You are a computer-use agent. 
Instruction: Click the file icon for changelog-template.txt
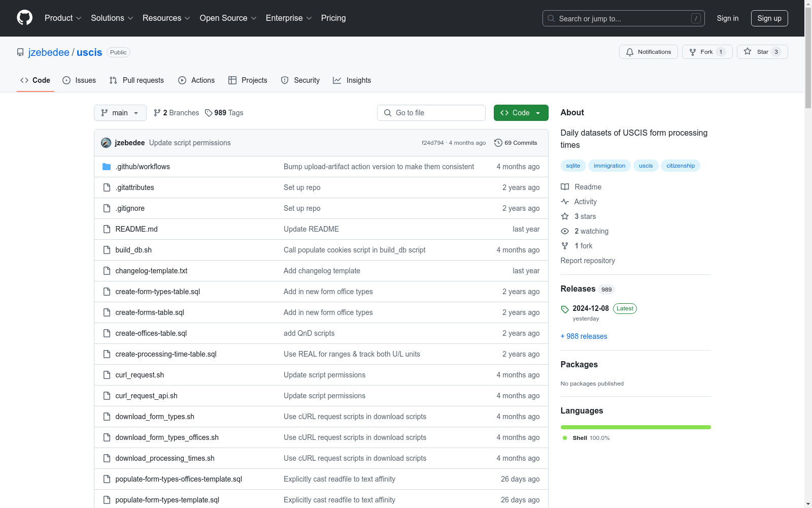[x=107, y=271]
